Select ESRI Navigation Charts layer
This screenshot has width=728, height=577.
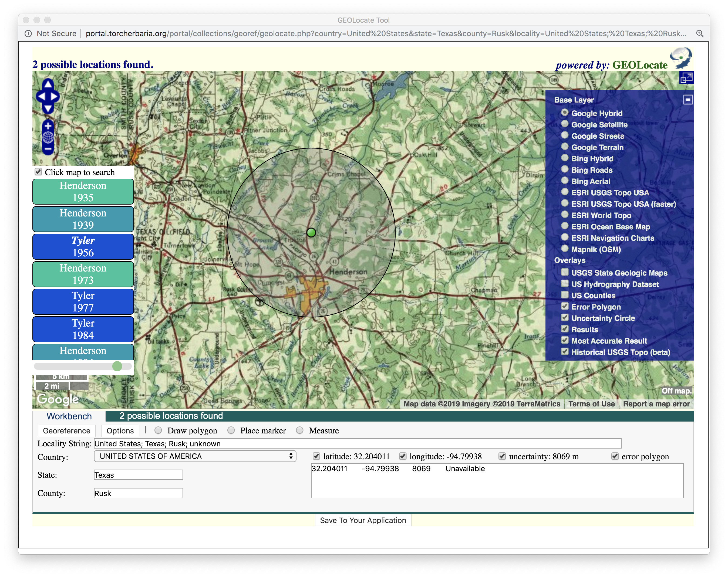pos(565,237)
